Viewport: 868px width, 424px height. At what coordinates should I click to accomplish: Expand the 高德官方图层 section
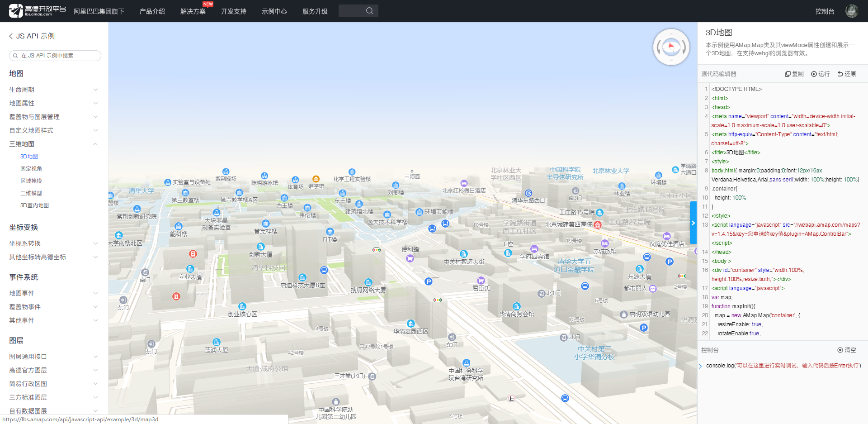tap(54, 370)
